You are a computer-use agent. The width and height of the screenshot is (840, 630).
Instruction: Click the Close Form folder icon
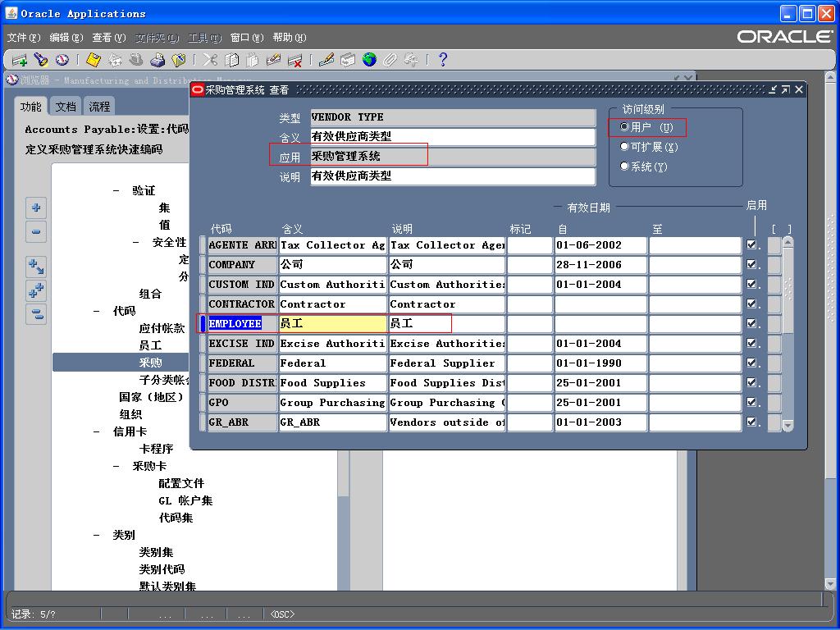coord(178,60)
